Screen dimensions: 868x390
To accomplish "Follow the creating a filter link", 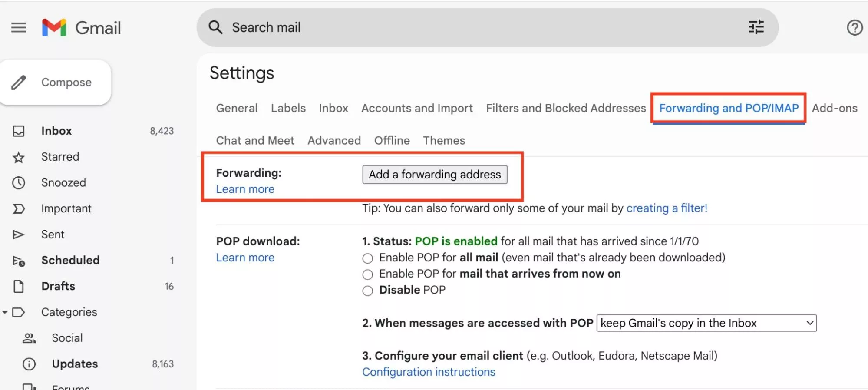I will 667,208.
